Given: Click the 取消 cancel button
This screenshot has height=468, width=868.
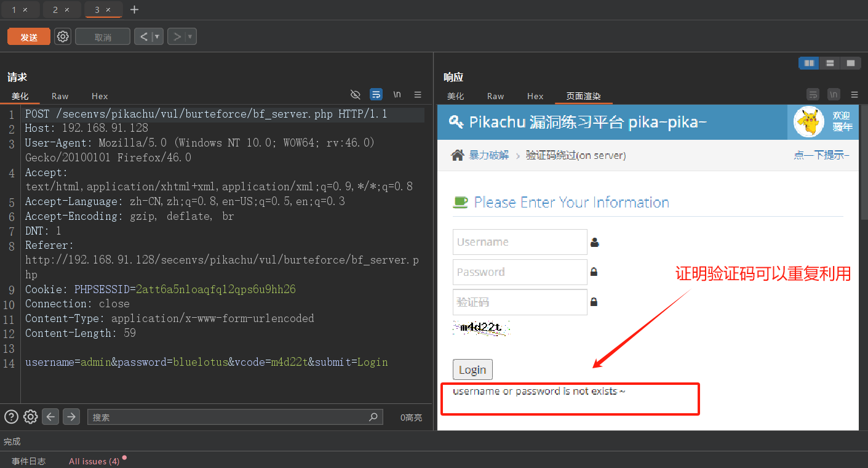Looking at the screenshot, I should pyautogui.click(x=103, y=37).
